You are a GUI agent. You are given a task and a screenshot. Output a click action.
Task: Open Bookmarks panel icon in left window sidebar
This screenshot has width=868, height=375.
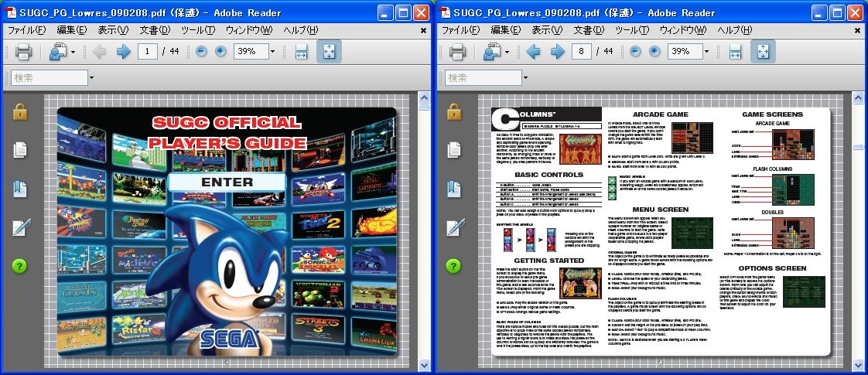coord(20,188)
